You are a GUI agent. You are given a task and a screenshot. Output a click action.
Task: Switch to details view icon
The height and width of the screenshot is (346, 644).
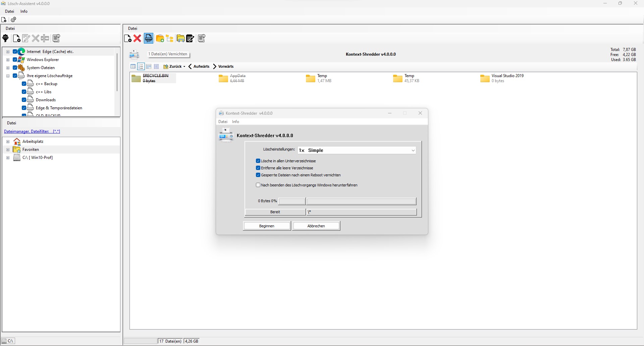[133, 66]
